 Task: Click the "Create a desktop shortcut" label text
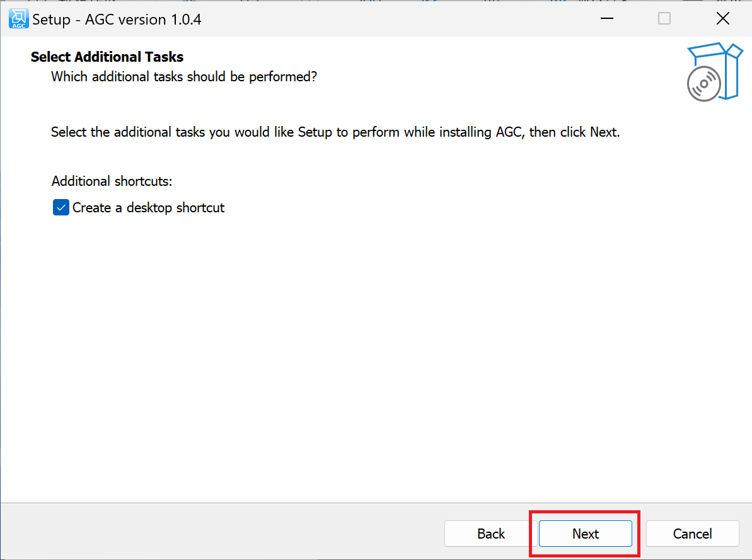tap(148, 208)
